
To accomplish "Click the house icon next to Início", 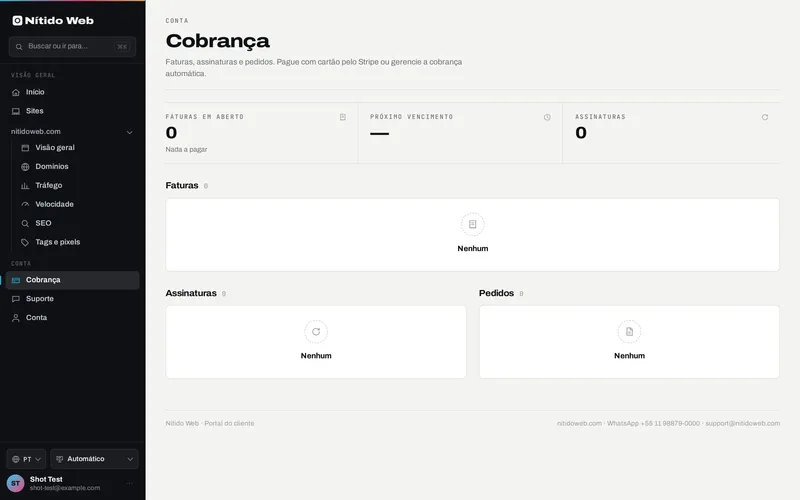I will click(16, 92).
